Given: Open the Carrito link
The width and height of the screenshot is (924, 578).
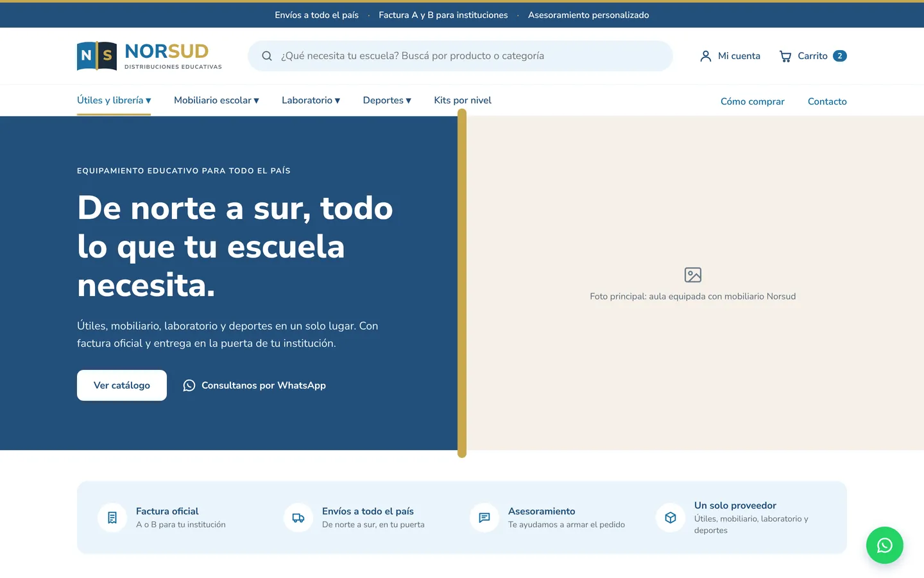Looking at the screenshot, I should 813,56.
